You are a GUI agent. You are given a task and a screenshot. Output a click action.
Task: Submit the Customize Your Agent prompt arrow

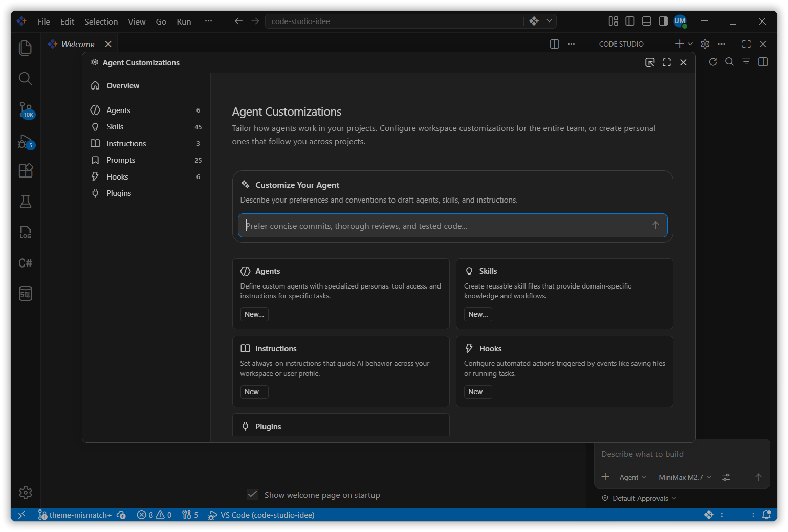coord(655,225)
